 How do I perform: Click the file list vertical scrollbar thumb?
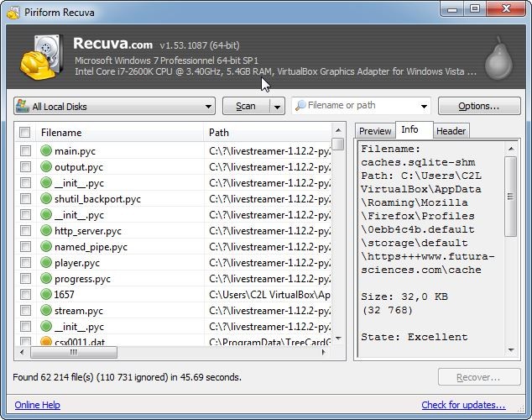point(338,144)
